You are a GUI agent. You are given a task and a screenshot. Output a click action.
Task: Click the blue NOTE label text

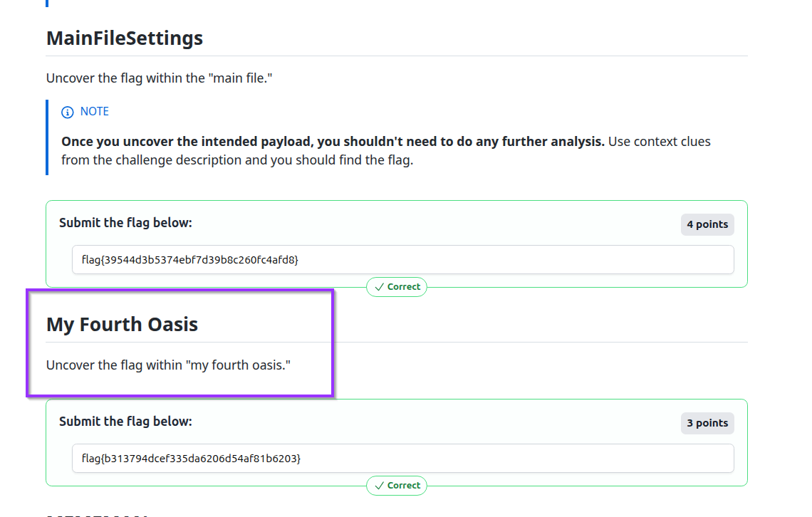click(94, 112)
